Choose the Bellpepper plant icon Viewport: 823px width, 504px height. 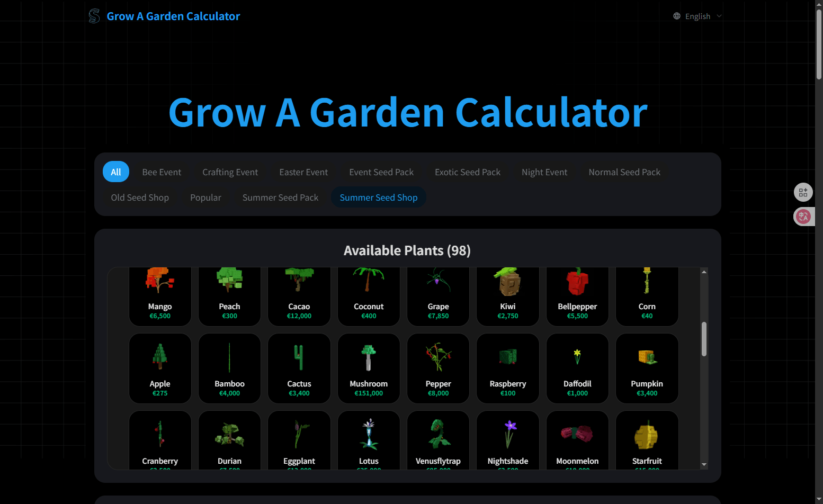[x=577, y=282]
